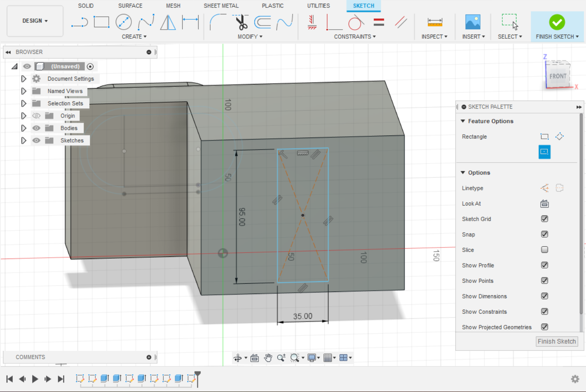Select the Center Diameter Circle tool

click(x=124, y=22)
